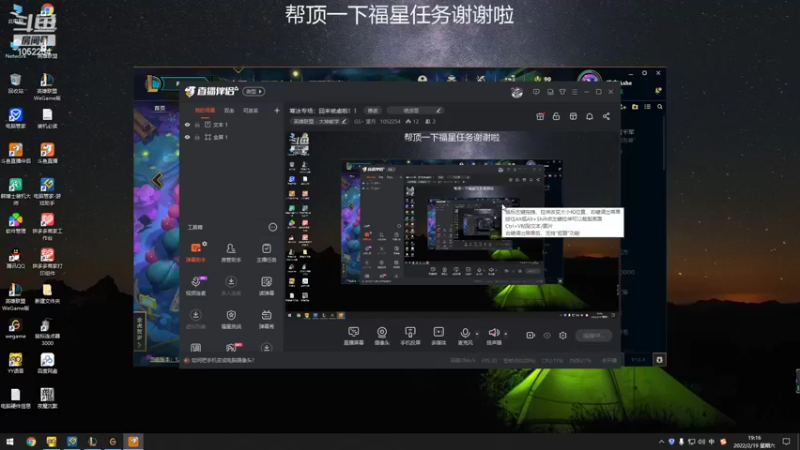Add a 手机投屏 phone cast source
The width and height of the screenshot is (800, 450).
pyautogui.click(x=410, y=336)
